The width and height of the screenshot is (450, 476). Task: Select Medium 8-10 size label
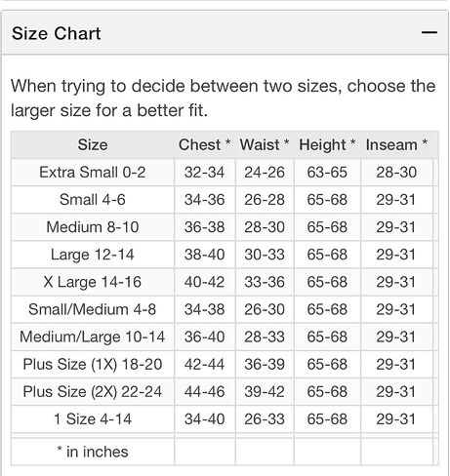pos(93,227)
